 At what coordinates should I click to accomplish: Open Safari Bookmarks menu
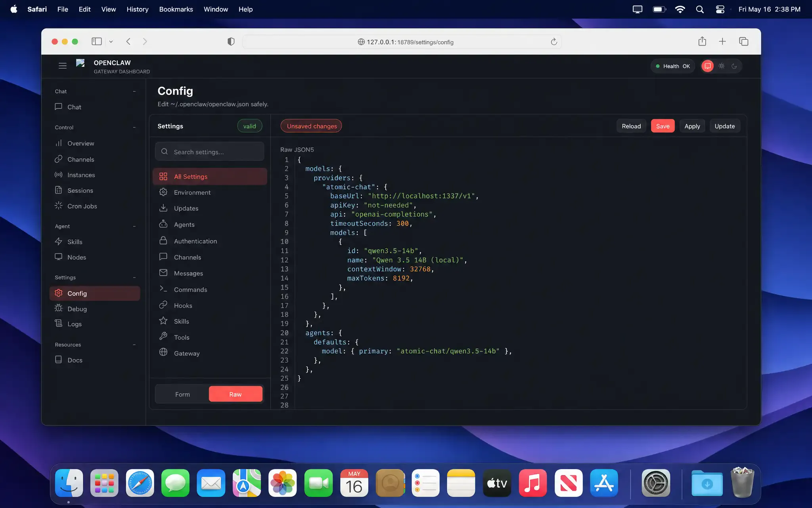176,9
